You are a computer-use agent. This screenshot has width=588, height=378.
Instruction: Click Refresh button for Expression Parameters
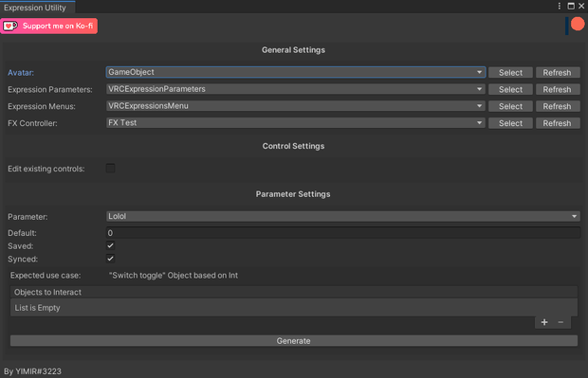click(x=558, y=89)
